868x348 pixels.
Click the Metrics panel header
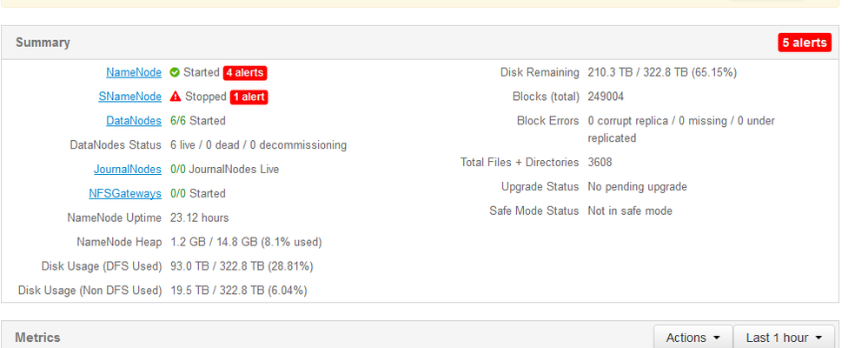pos(37,338)
